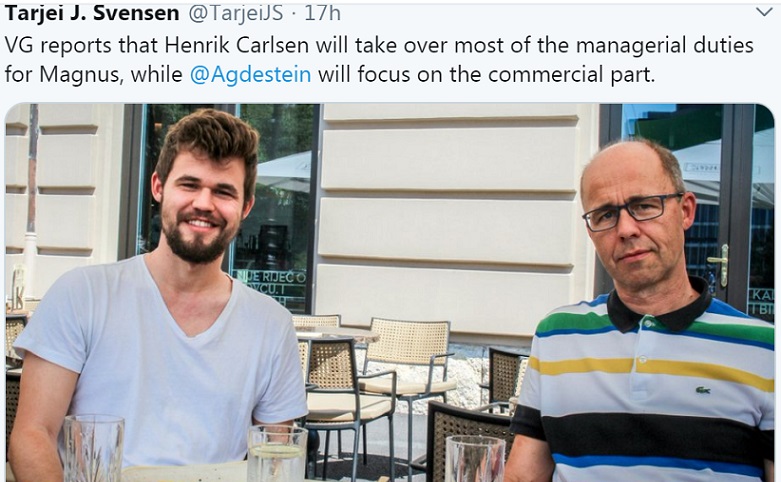Click the glass in front of striped shirt
781x482 pixels.
coord(475,459)
